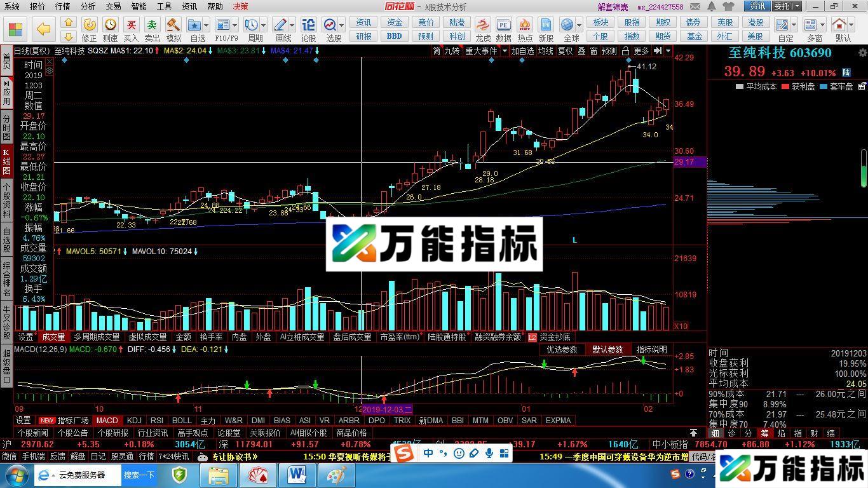
Task: Click the 测速 speed test icon
Action: pyautogui.click(x=109, y=25)
